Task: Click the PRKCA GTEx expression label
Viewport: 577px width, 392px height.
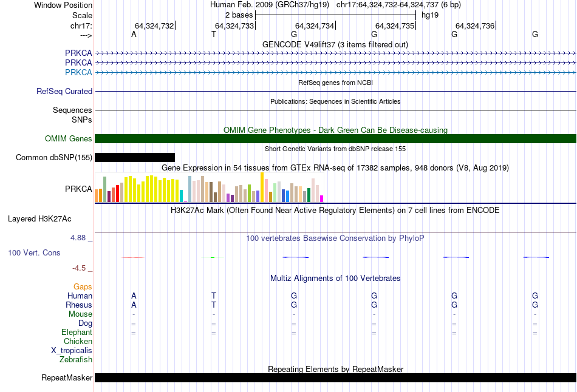Action: pos(78,189)
